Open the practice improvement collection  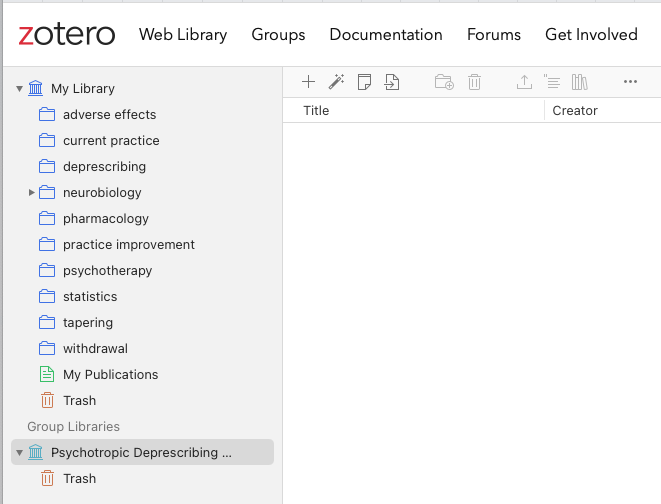(x=129, y=245)
